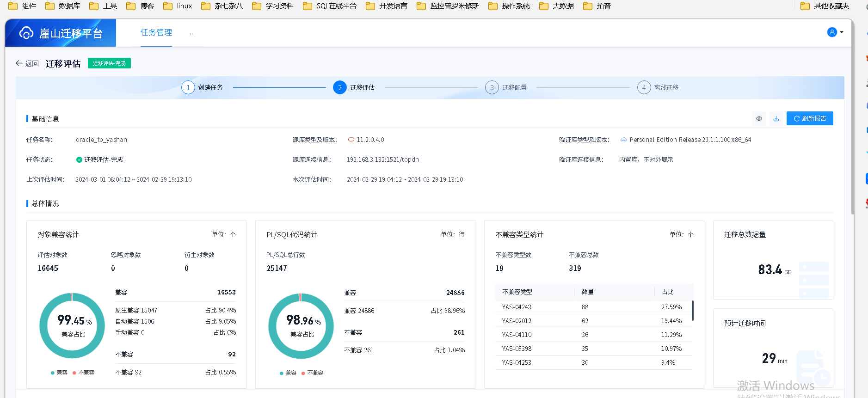The height and width of the screenshot is (398, 868).
Task: Click the green check icon beside 任务状态
Action: coord(79,159)
